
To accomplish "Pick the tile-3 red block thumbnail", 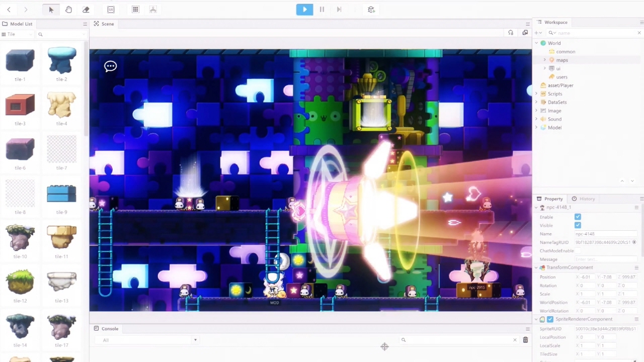I will [20, 105].
